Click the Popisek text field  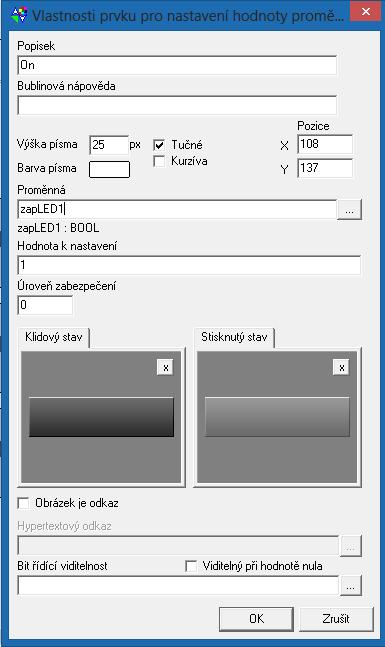pos(177,65)
